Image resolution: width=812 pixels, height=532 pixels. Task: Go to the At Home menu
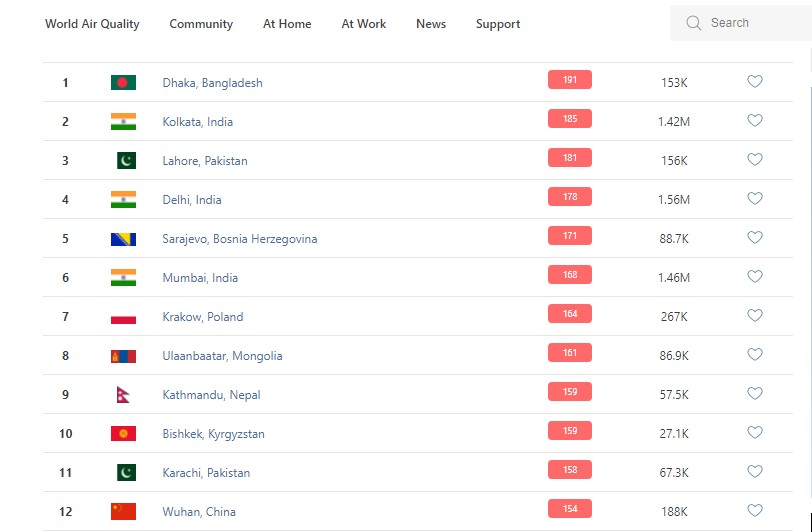tap(287, 24)
